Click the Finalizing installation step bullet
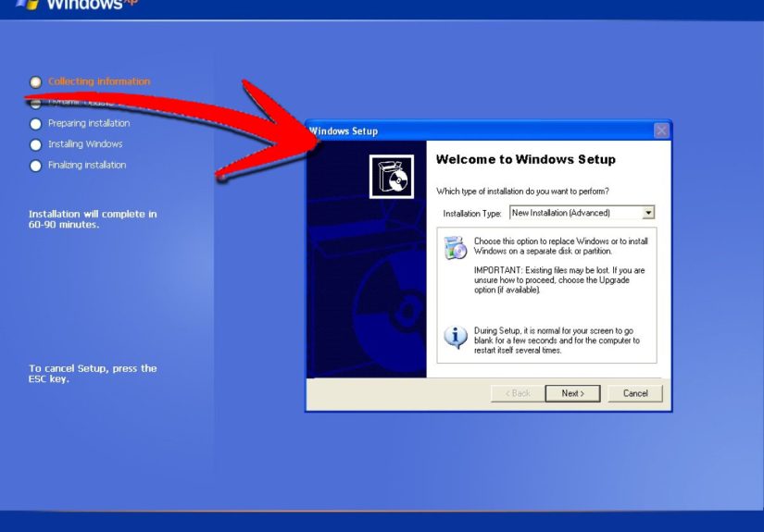This screenshot has height=532, width=764. click(x=35, y=166)
